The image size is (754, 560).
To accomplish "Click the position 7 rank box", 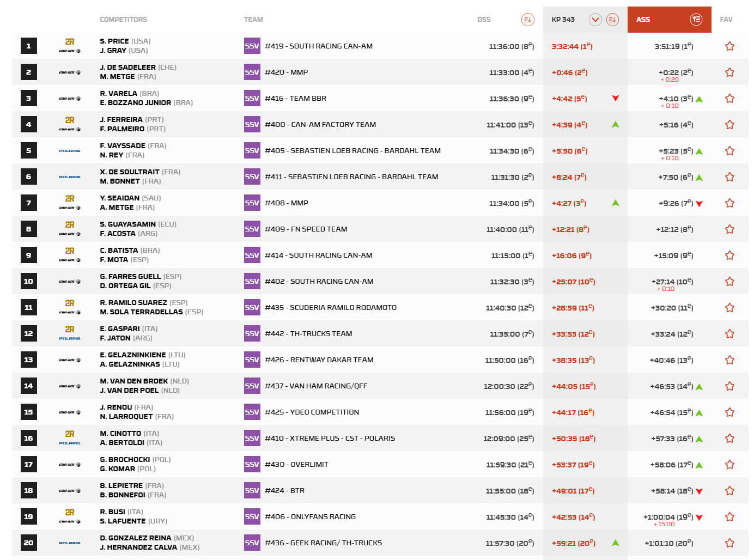I will [x=29, y=203].
